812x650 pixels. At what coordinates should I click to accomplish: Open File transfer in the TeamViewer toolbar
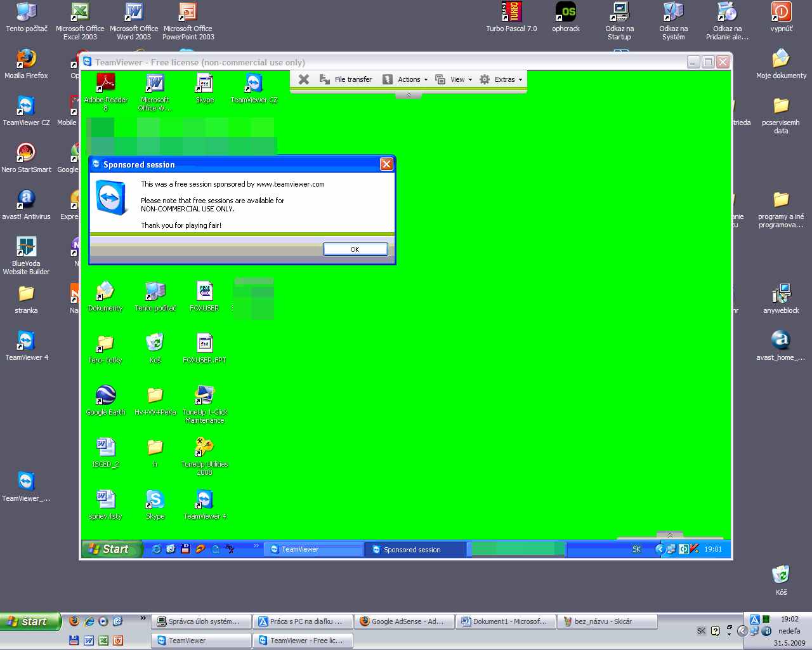click(346, 79)
